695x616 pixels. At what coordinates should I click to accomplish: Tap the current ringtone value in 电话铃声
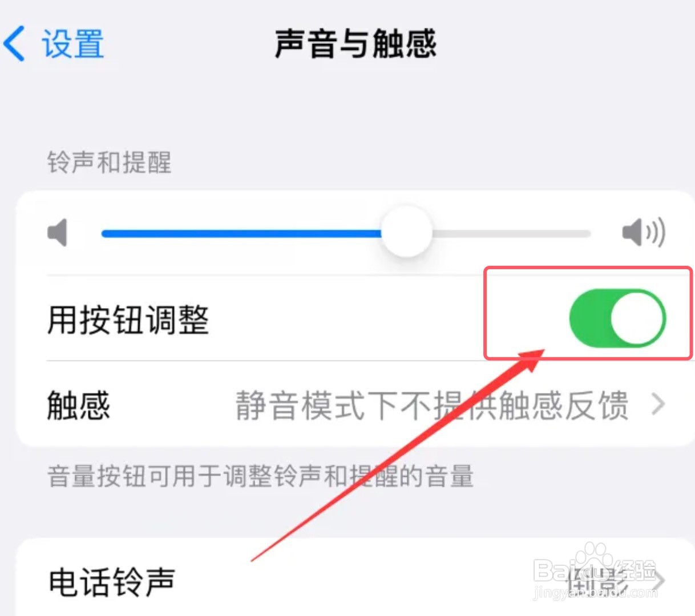pos(596,581)
